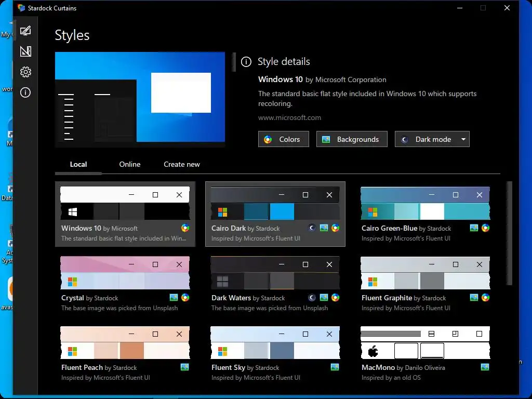Select the Fluent Graphite style thumbnail

[425, 272]
